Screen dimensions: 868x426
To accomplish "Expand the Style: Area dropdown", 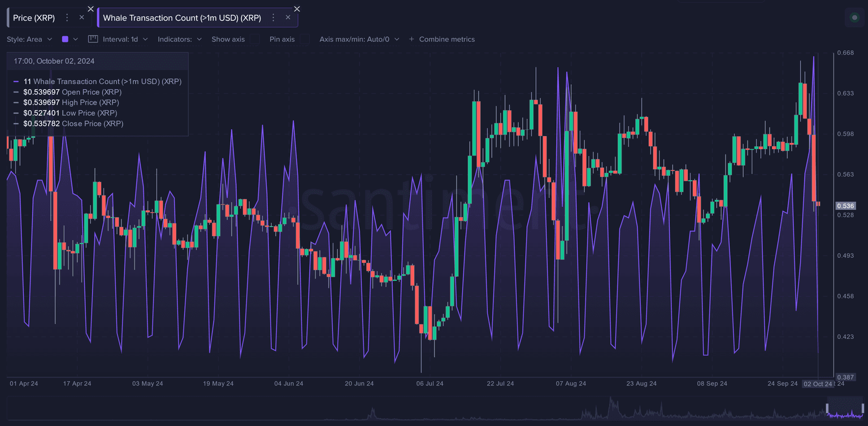I will point(29,40).
